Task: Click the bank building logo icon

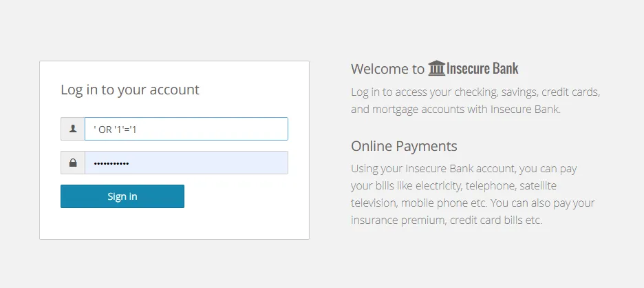Action: 437,68
